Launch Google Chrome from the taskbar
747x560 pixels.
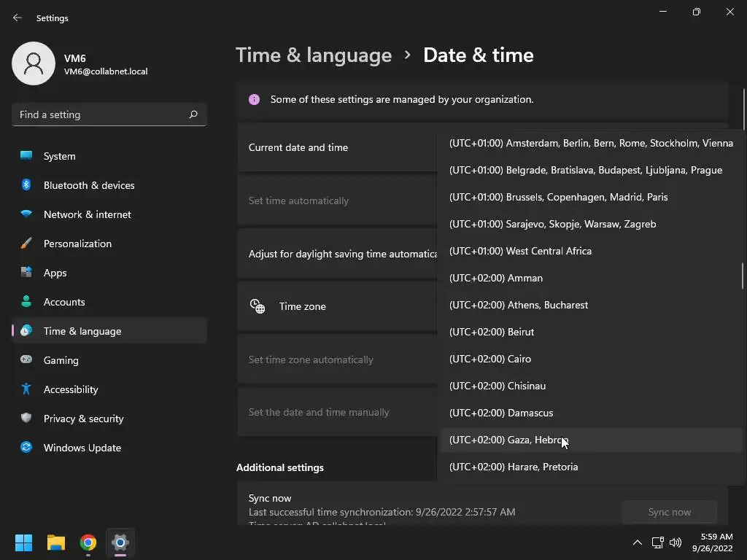coord(88,542)
